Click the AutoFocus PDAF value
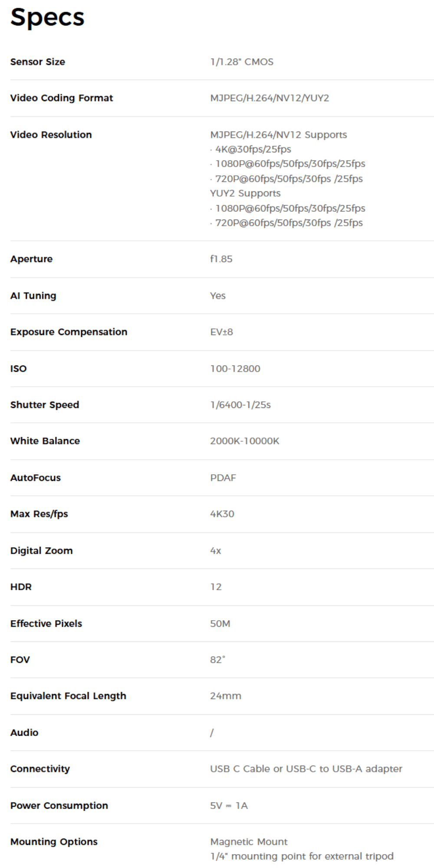 (223, 478)
